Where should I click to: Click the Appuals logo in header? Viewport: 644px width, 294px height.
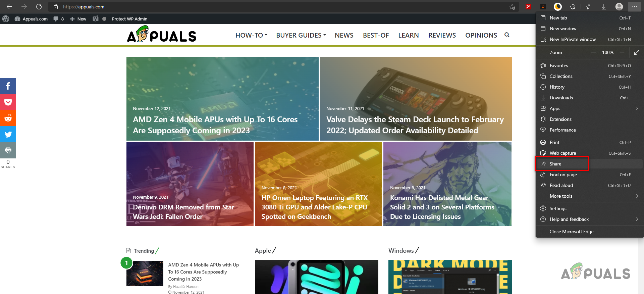162,34
